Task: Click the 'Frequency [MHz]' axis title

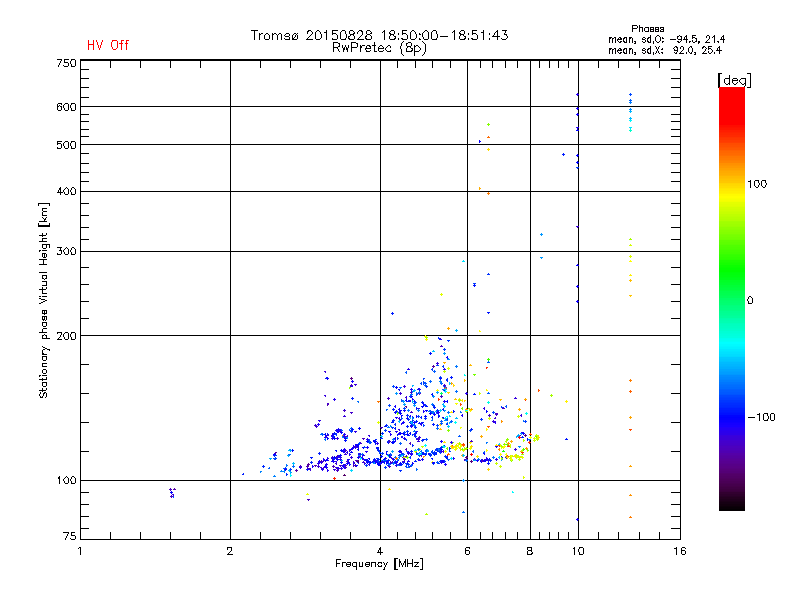Action: [x=379, y=564]
